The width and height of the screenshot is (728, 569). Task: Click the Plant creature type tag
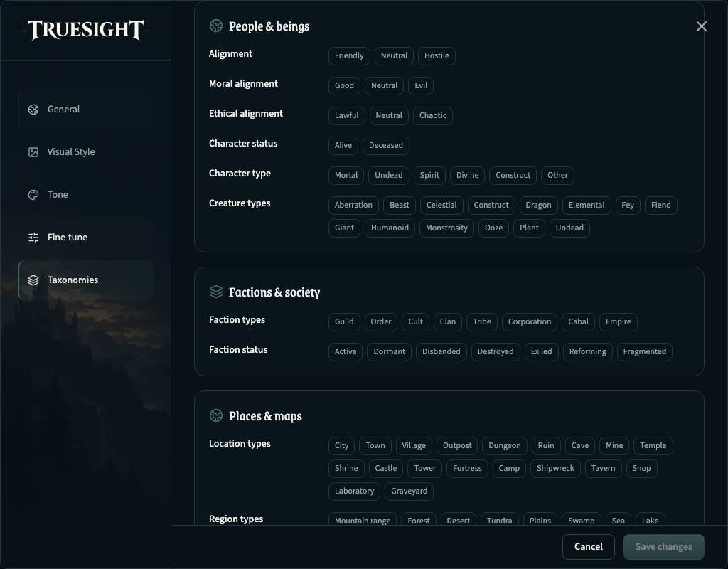pyautogui.click(x=529, y=228)
